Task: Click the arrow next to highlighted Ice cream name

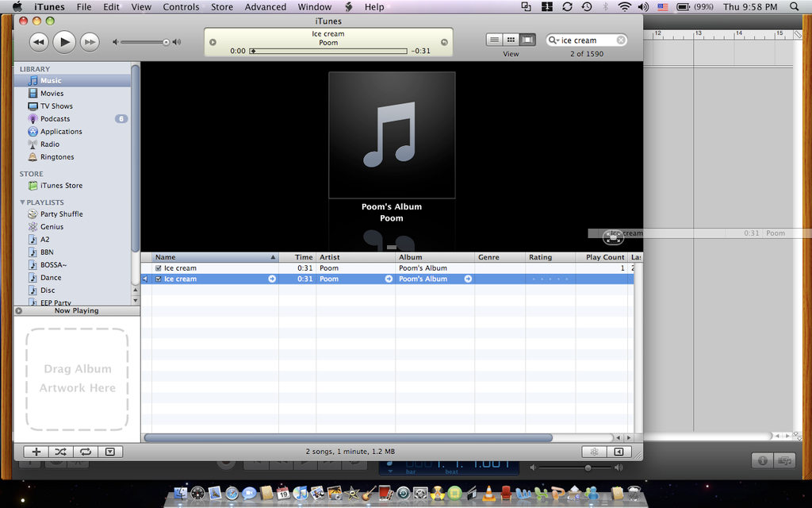Action: [x=272, y=279]
